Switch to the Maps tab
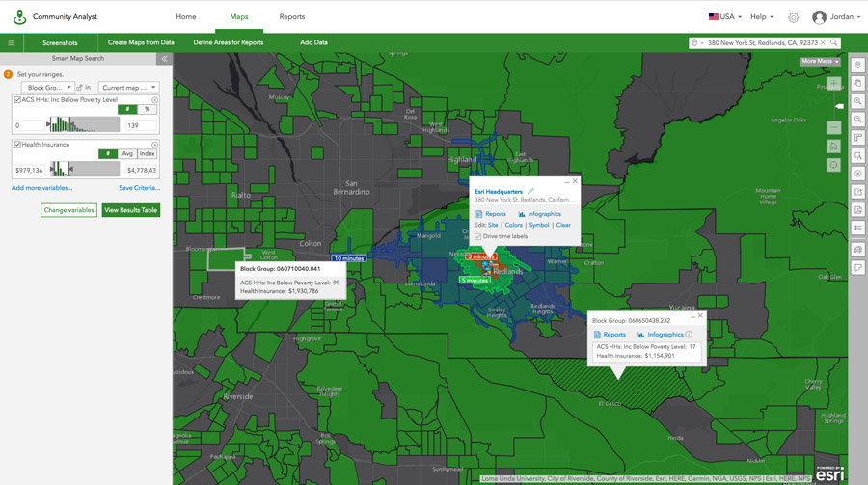The image size is (868, 485). 239,17
